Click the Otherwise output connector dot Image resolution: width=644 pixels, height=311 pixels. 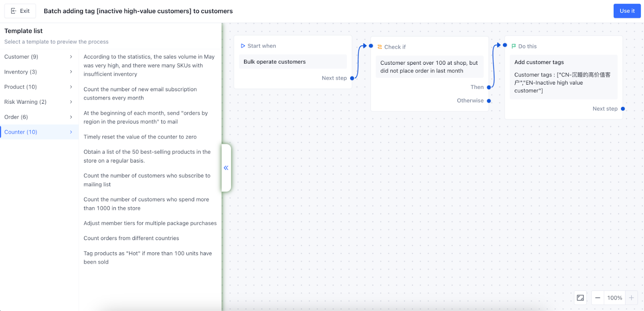point(489,101)
